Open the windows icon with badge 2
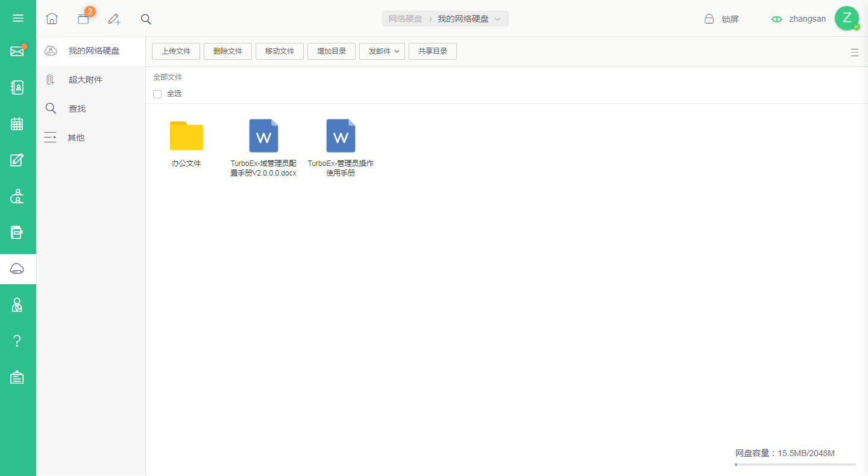Image resolution: width=868 pixels, height=476 pixels. 83,19
